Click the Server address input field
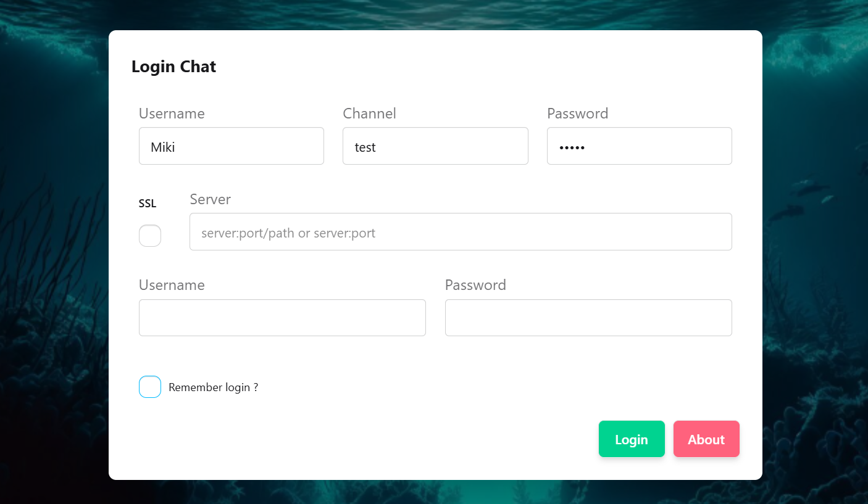 460,232
